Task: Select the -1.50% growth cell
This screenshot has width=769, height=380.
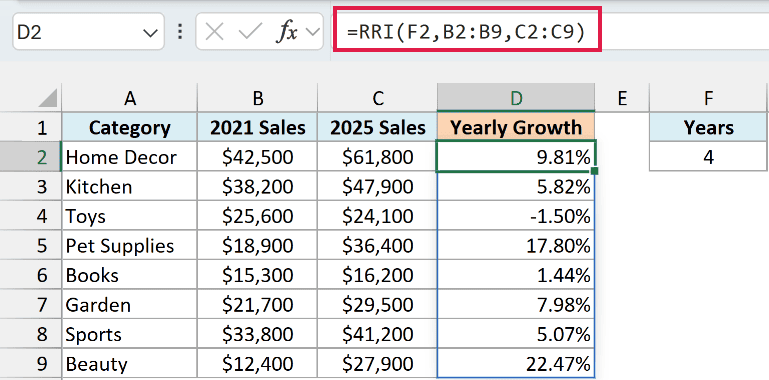Action: coord(516,216)
